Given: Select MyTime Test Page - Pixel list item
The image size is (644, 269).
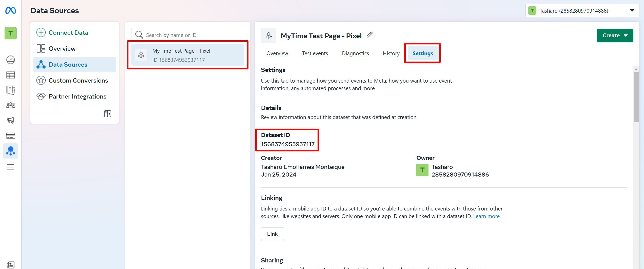Looking at the screenshot, I should click(188, 55).
